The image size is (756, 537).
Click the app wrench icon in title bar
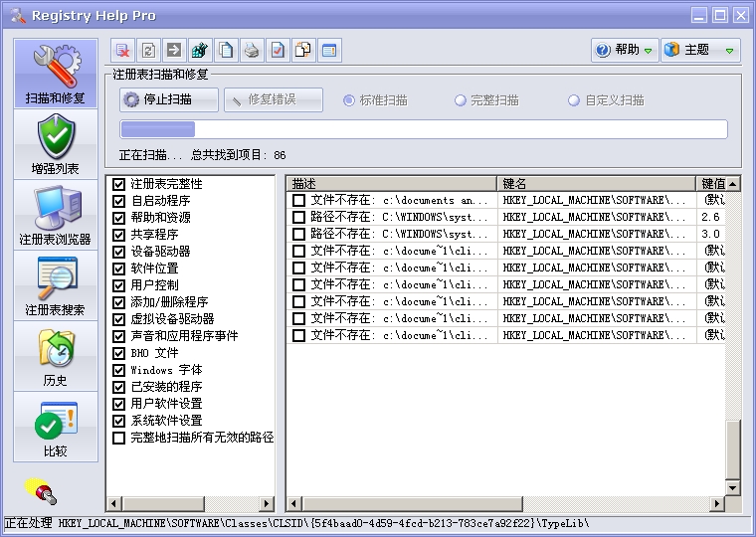pos(18,16)
